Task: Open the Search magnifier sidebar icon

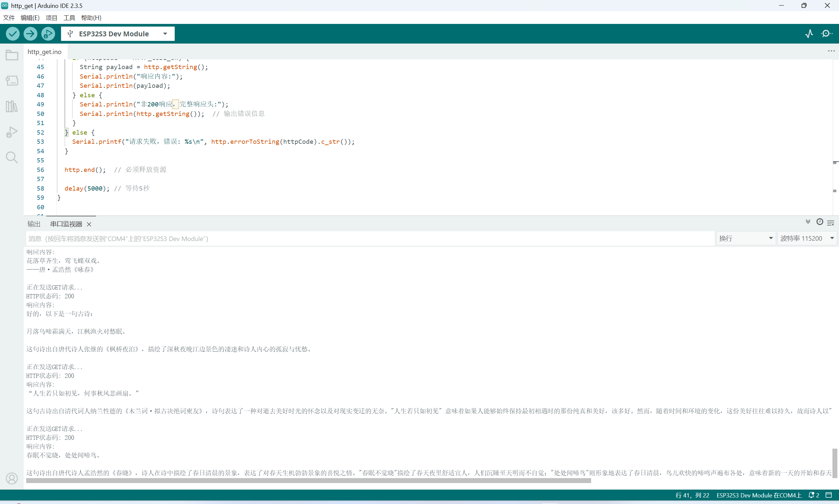Action: coord(12,158)
